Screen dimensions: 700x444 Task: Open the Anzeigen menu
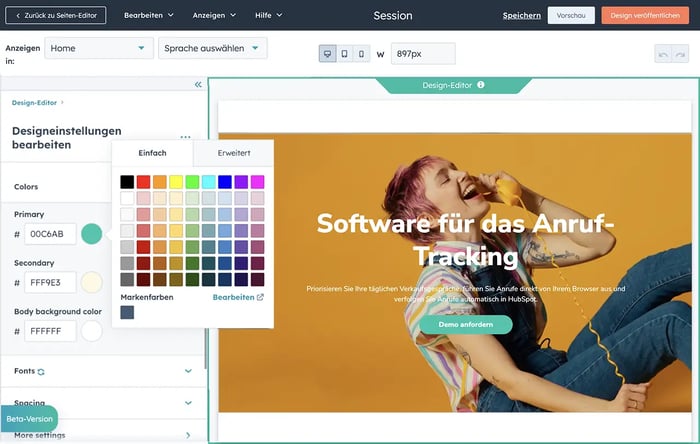(214, 15)
